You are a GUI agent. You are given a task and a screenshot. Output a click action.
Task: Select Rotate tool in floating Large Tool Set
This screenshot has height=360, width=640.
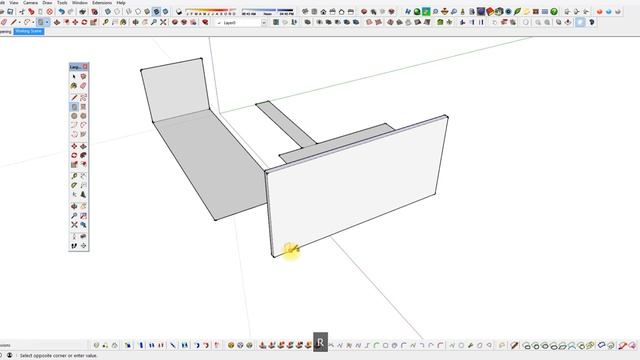point(74,155)
